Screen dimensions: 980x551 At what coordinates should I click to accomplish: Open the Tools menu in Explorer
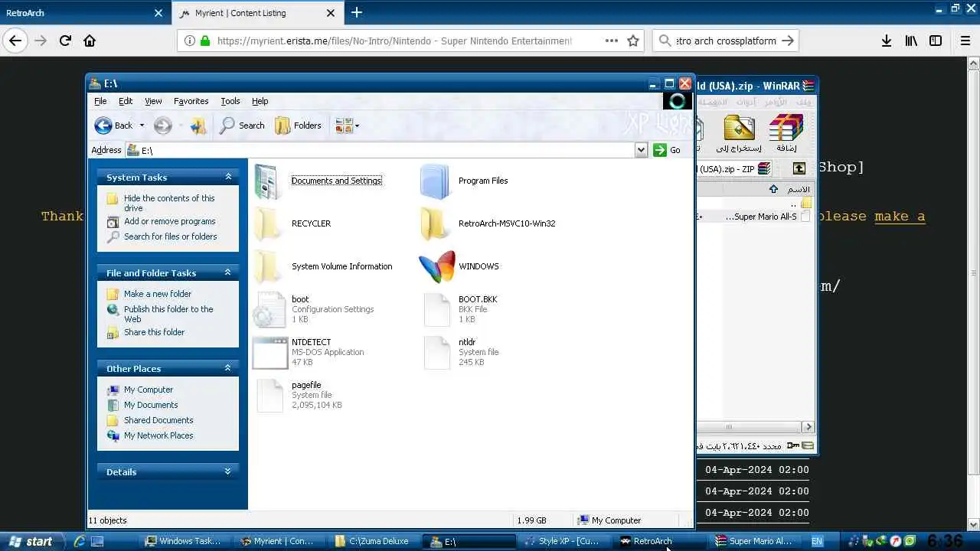pos(230,101)
